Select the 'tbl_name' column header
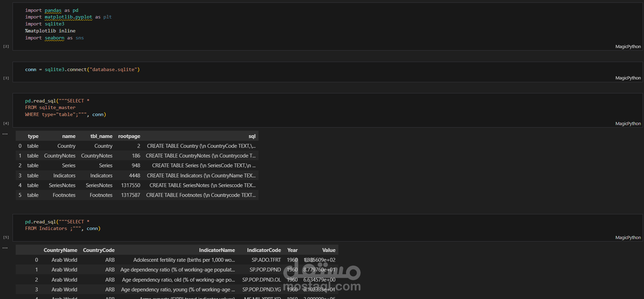 click(101, 136)
